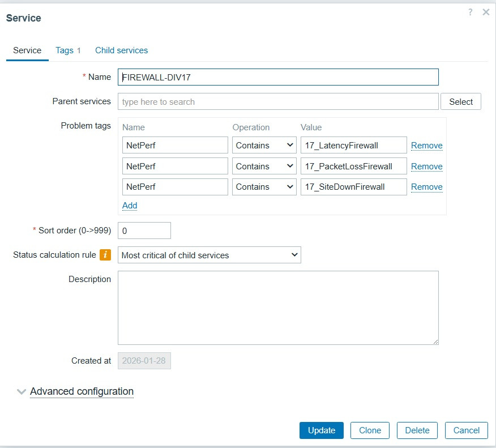The height and width of the screenshot is (448, 496).
Task: Click Add link under problem tags
Action: click(x=130, y=206)
